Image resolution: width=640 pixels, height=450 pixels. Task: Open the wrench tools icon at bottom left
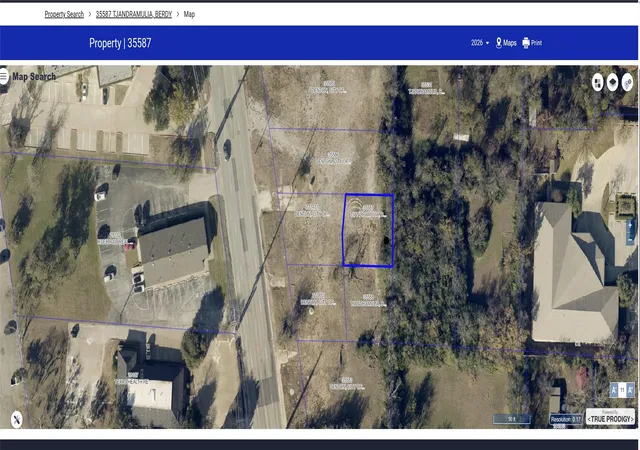pos(16,419)
